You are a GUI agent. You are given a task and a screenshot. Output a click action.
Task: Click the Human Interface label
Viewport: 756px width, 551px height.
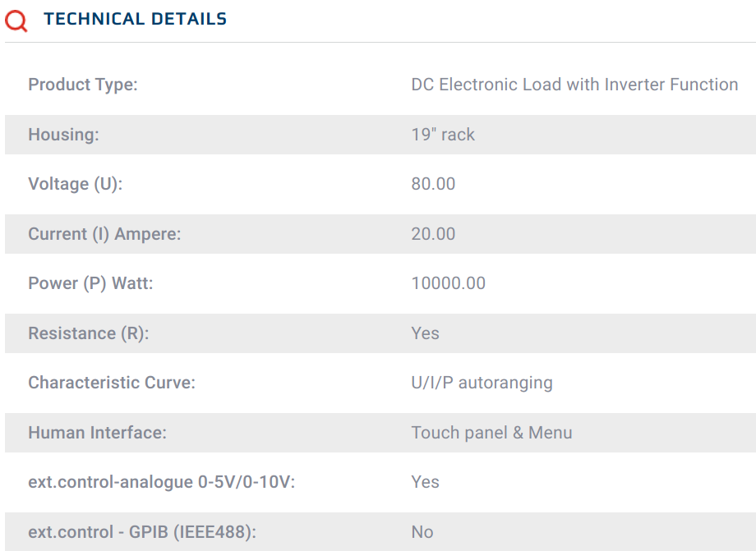pos(97,433)
